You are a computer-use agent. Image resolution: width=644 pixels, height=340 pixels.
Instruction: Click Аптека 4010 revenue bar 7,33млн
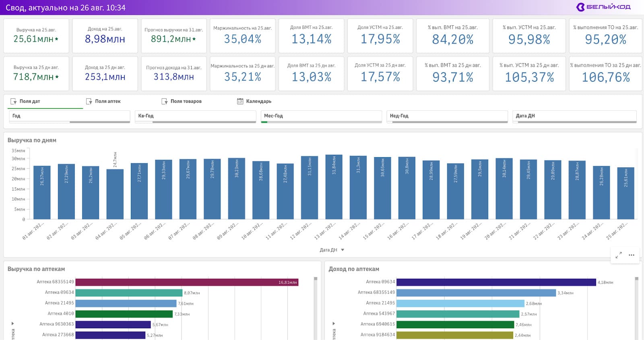coord(124,314)
